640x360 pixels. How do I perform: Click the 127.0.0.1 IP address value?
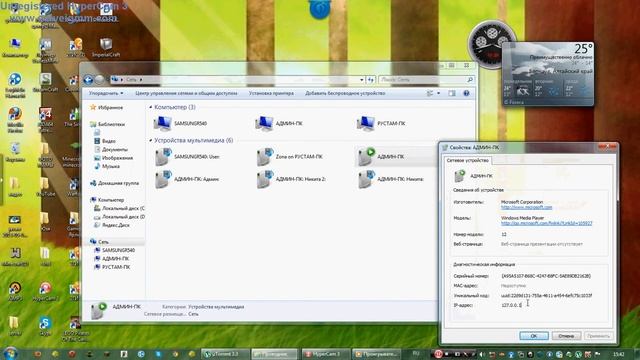tap(511, 305)
